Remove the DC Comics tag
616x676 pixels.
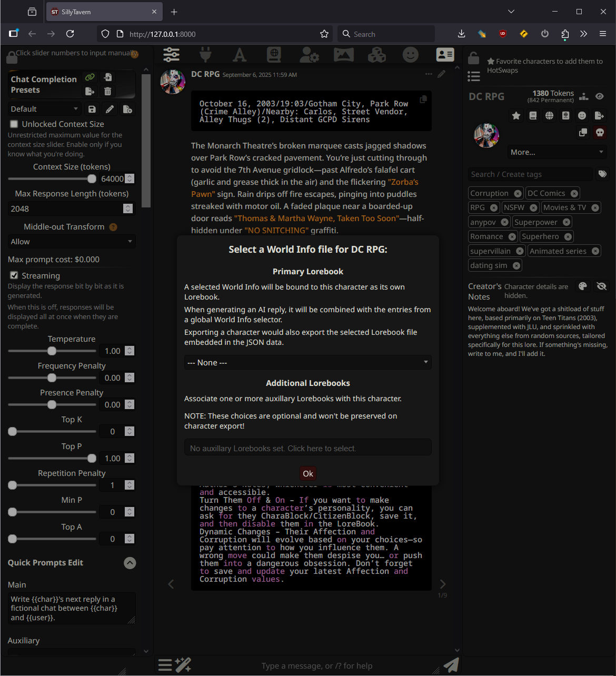tap(574, 193)
